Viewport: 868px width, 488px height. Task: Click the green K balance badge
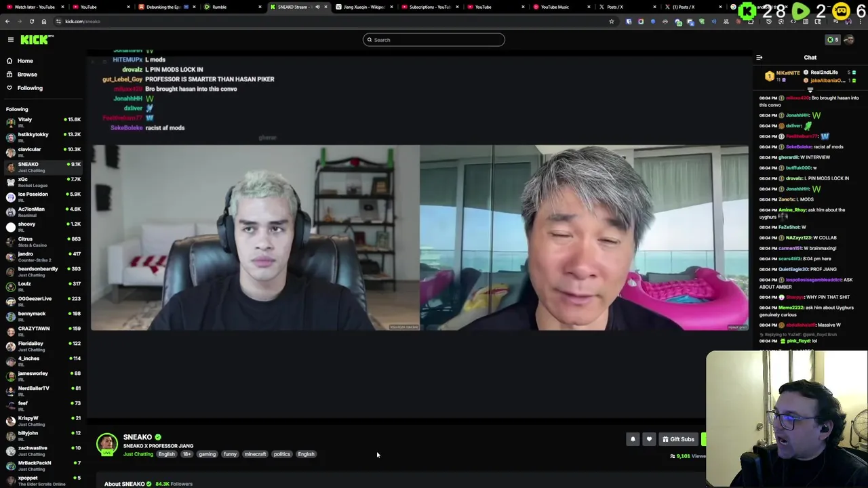click(833, 40)
